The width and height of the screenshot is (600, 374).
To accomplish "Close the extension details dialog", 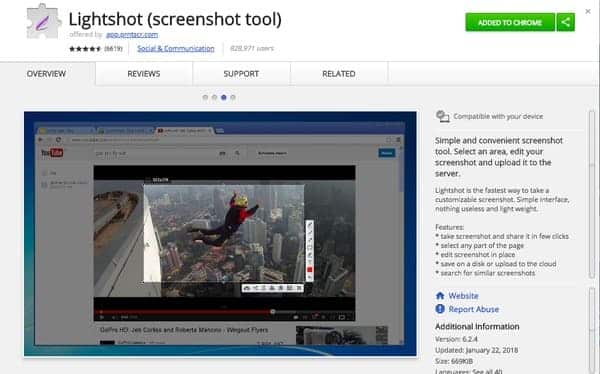I will tap(588, 11).
